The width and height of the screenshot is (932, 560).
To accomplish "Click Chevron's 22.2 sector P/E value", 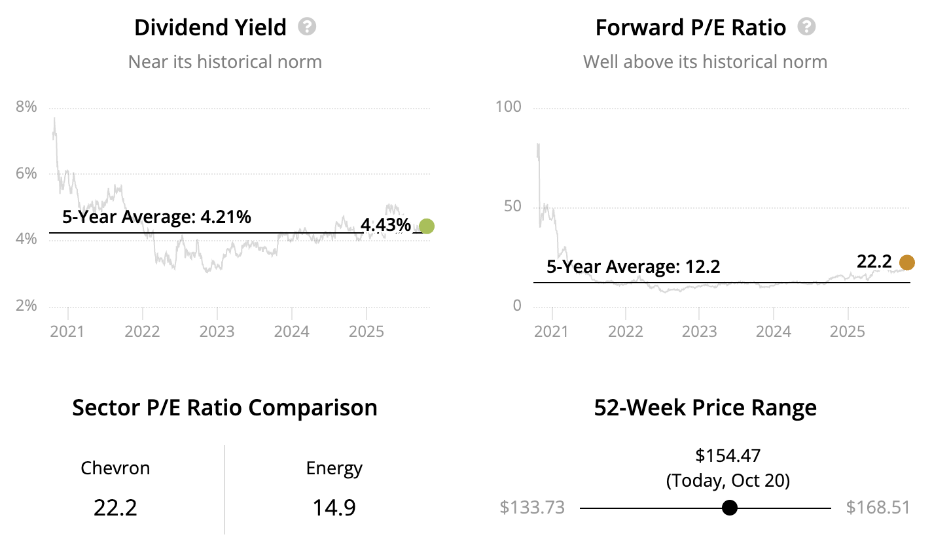I will (115, 508).
